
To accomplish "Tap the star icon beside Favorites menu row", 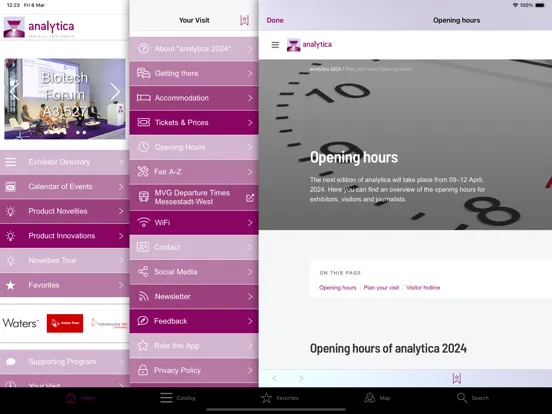I will (x=11, y=285).
